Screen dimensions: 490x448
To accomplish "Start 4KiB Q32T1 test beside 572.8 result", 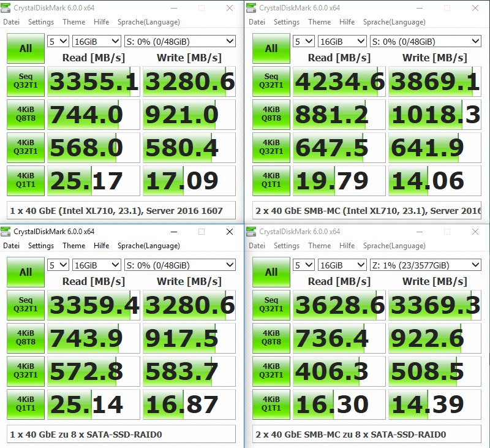I will tap(26, 371).
